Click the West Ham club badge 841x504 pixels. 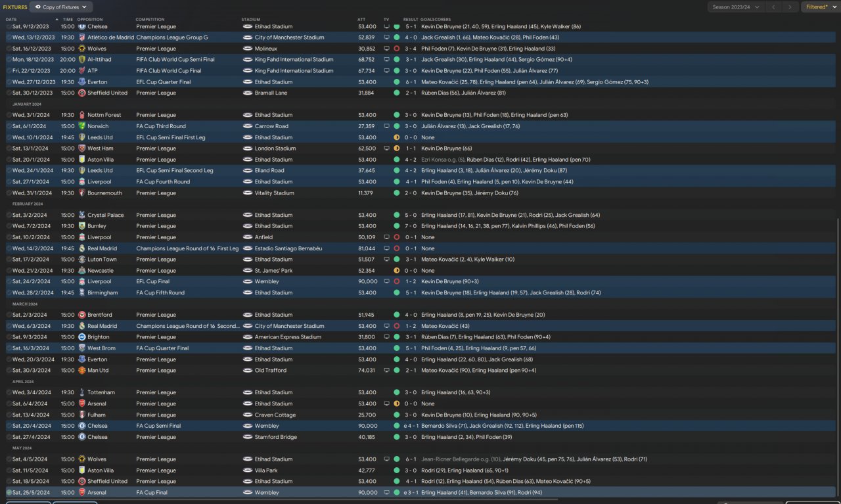point(81,149)
